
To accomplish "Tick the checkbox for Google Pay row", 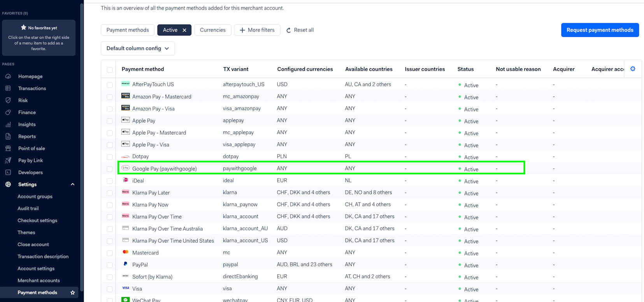I will [110, 169].
